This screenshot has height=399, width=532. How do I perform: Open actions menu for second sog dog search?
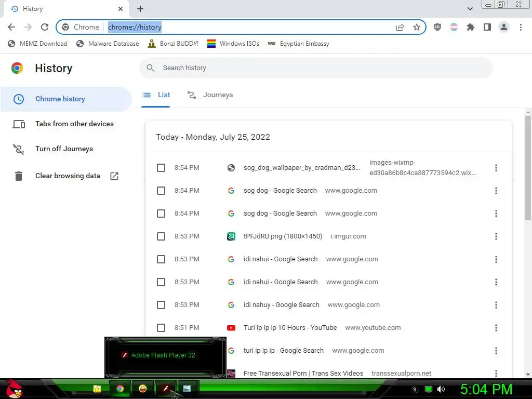496,214
